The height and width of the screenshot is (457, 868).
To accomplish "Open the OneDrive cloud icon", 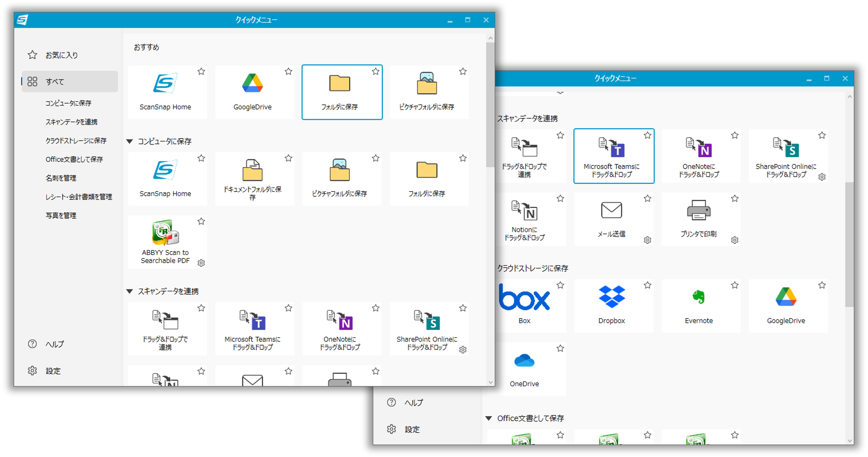I will 524,361.
